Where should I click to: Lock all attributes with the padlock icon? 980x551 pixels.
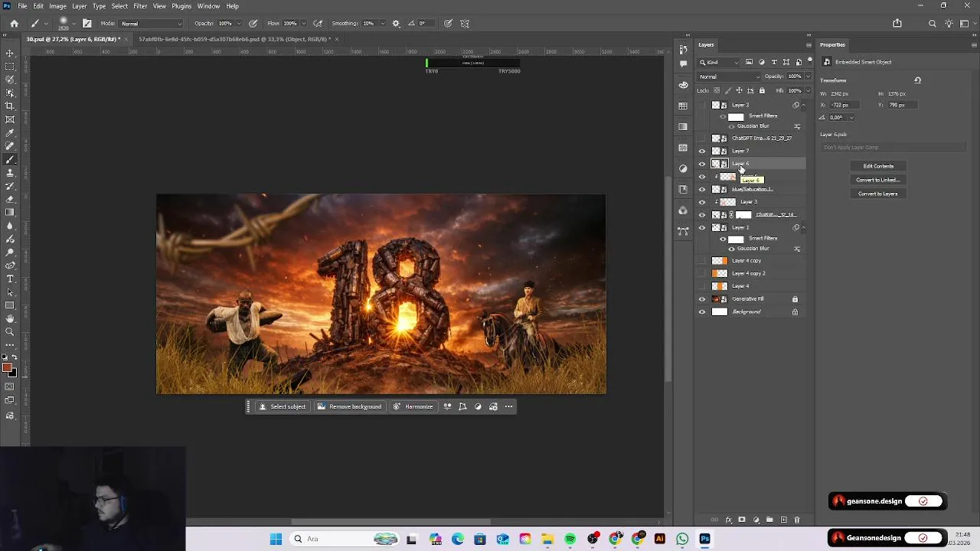coord(762,90)
